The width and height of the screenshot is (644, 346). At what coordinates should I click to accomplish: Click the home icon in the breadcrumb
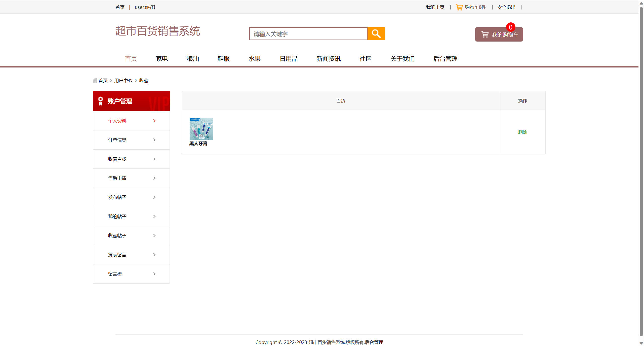tap(95, 80)
